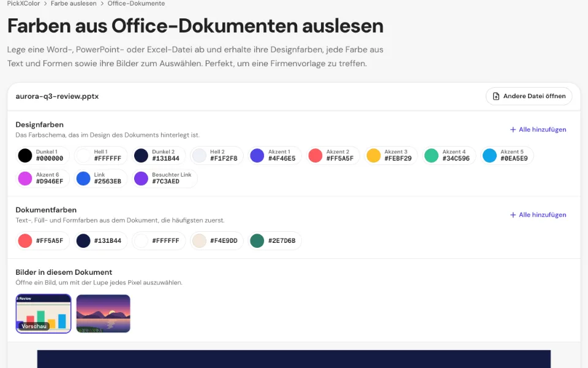Choose document color #2E7D6B chip

click(x=275, y=240)
